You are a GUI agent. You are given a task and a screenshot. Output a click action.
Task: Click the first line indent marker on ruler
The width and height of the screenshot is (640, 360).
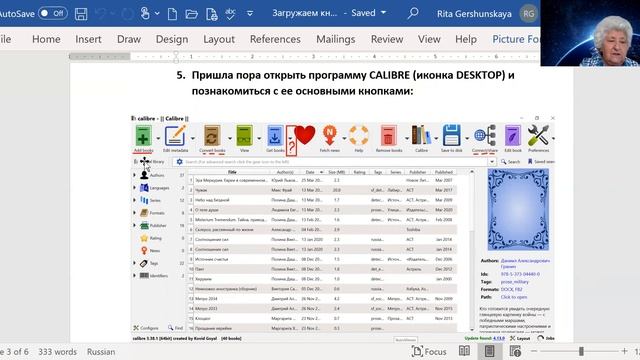pyautogui.click(x=176, y=53)
